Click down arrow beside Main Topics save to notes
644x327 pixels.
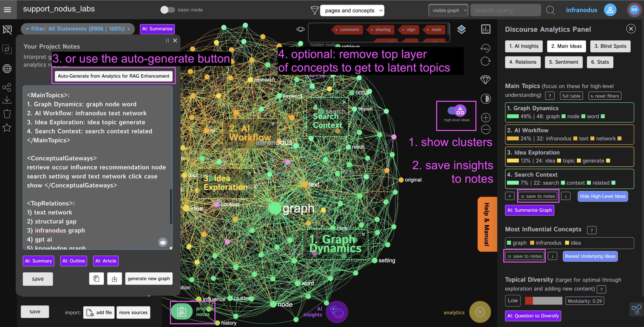tap(566, 196)
